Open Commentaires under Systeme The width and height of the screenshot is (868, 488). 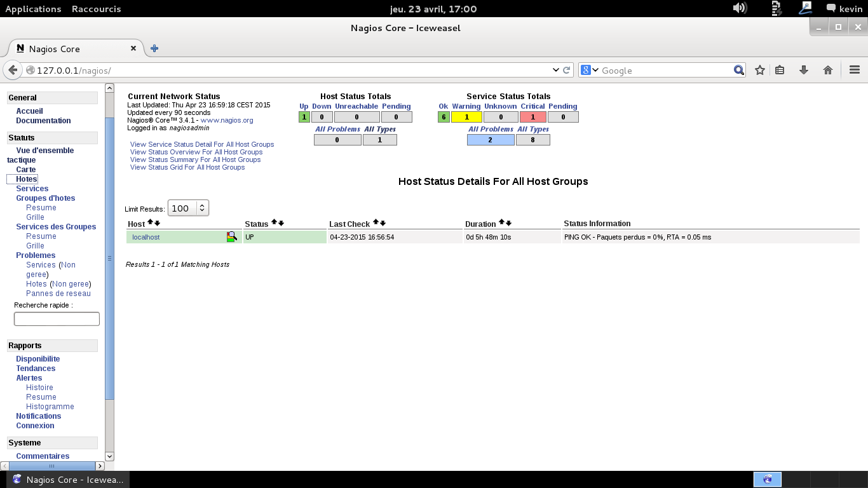(x=43, y=456)
